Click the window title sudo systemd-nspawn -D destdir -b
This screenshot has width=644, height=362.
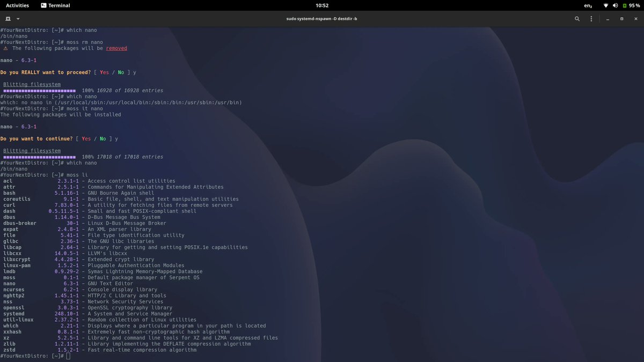coord(322,19)
